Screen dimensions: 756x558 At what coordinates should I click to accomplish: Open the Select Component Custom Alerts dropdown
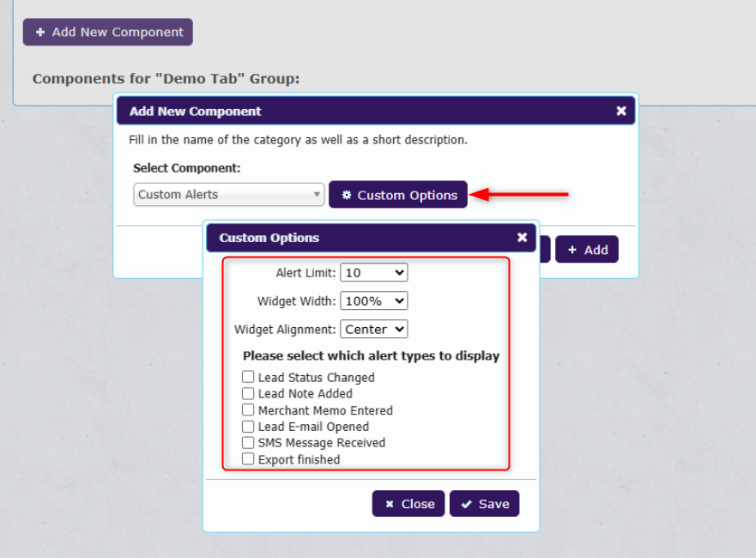[229, 195]
